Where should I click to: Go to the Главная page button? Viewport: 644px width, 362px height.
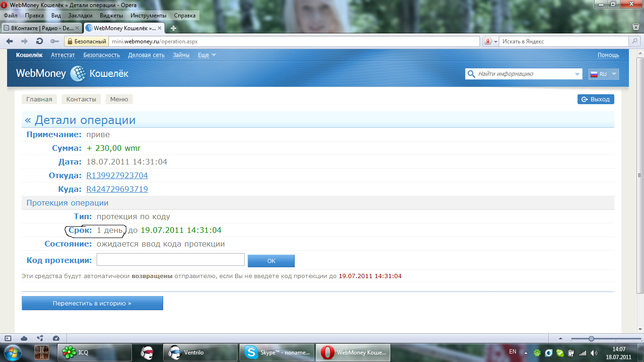[x=39, y=99]
